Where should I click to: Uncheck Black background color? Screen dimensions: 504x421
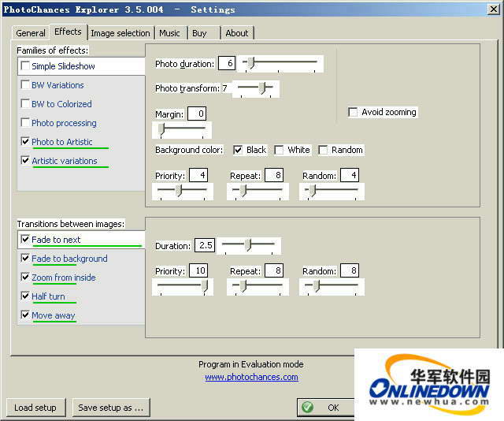pos(238,150)
